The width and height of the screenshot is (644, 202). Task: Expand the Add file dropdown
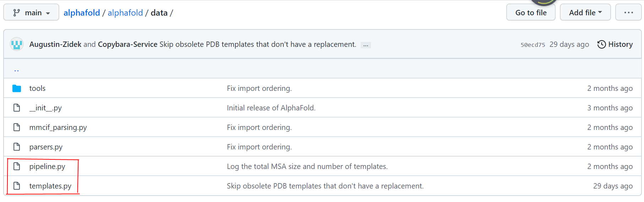585,12
